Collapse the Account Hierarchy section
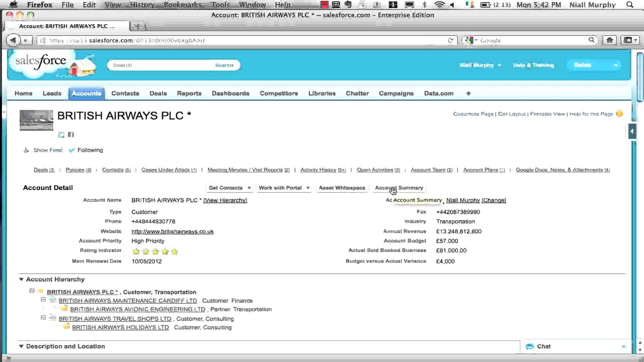Screen dimensions: 644x362 click(21, 279)
